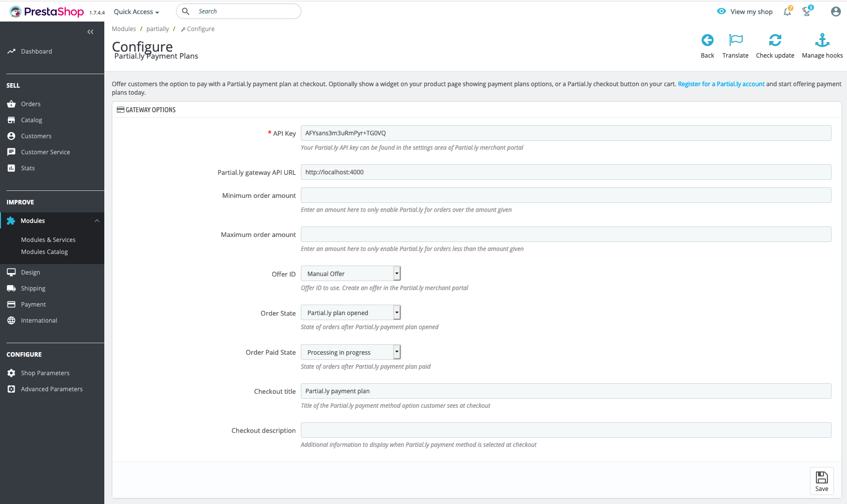Screen dimensions: 847x504
Task: Go to International menu label
Action: (x=39, y=321)
